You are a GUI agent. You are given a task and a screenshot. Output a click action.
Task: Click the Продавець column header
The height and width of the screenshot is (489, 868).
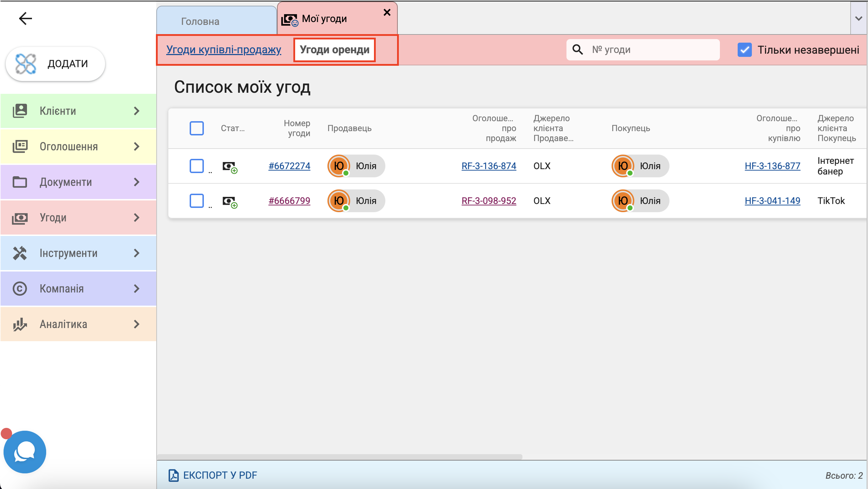[x=349, y=128]
